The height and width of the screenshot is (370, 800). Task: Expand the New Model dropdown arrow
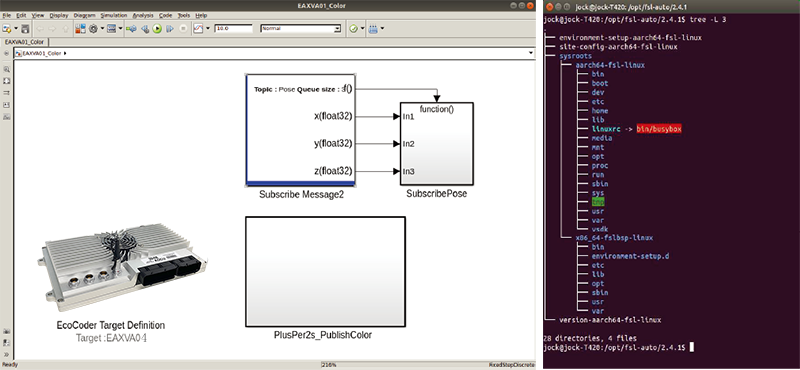[16, 29]
